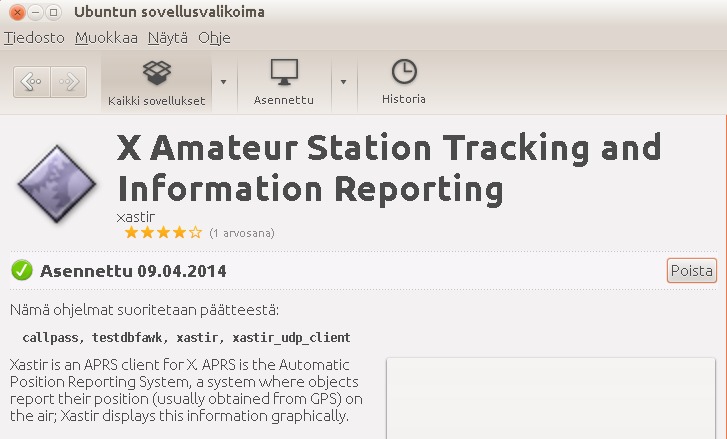Minimize the software center window
This screenshot has width=727, height=439.
click(36, 12)
